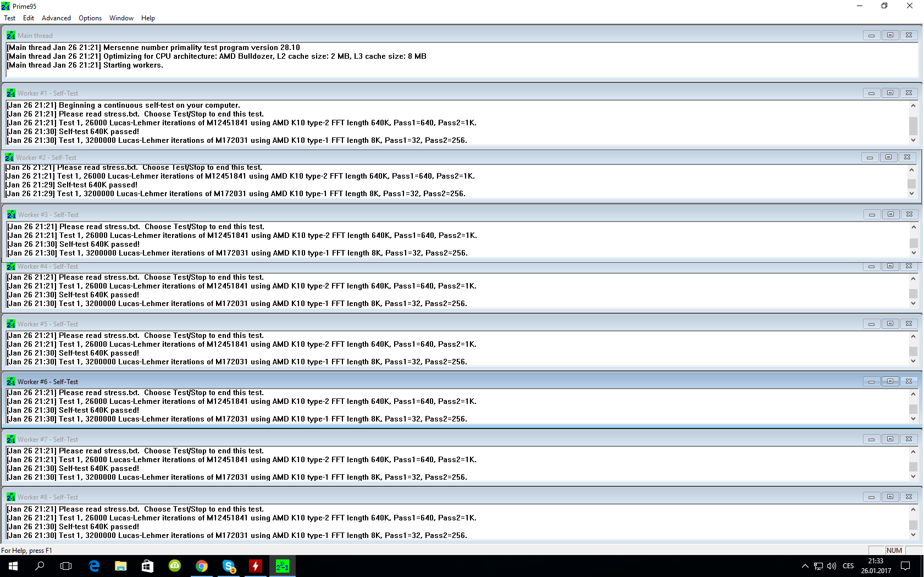Open the Window menu
Image resolution: width=924 pixels, height=577 pixels.
[x=121, y=18]
